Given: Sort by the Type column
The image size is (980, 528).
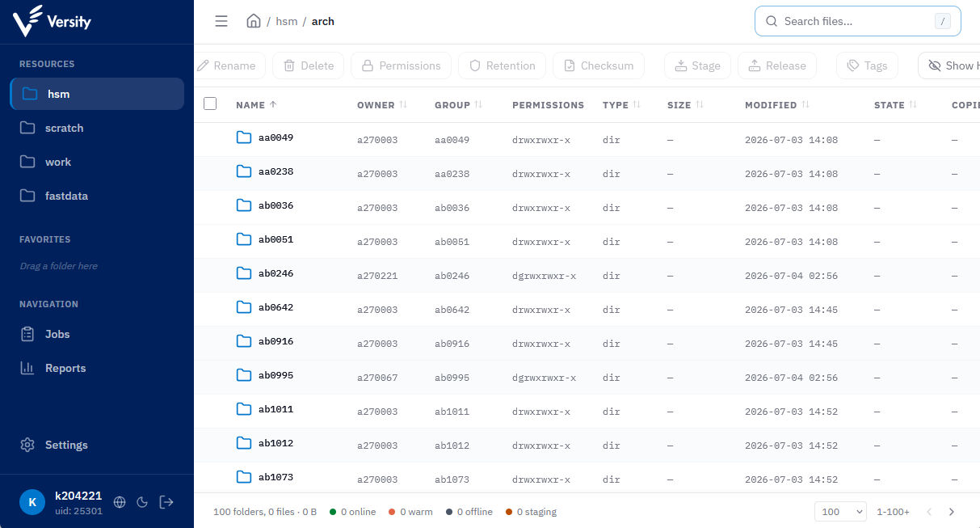Looking at the screenshot, I should click(x=621, y=105).
